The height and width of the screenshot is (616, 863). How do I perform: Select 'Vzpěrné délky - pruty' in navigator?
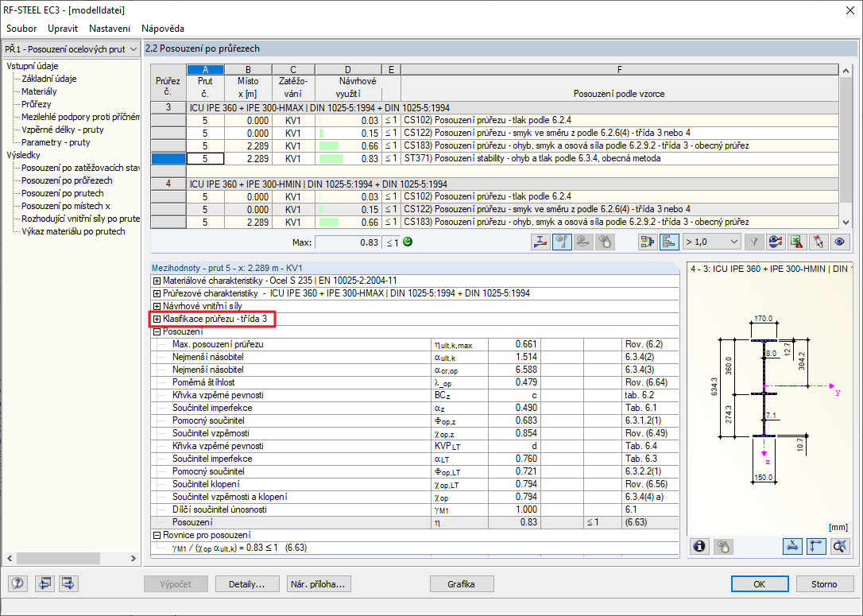[x=62, y=130]
